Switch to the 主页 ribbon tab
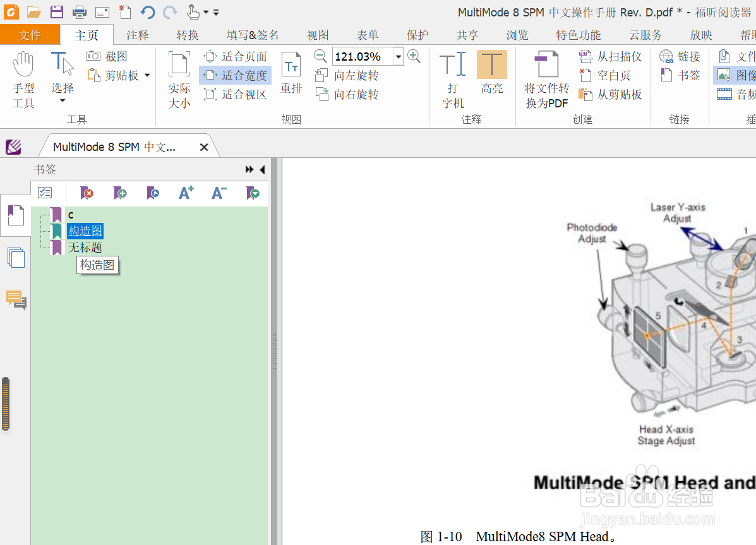Screen dimensions: 756x545 87,35
